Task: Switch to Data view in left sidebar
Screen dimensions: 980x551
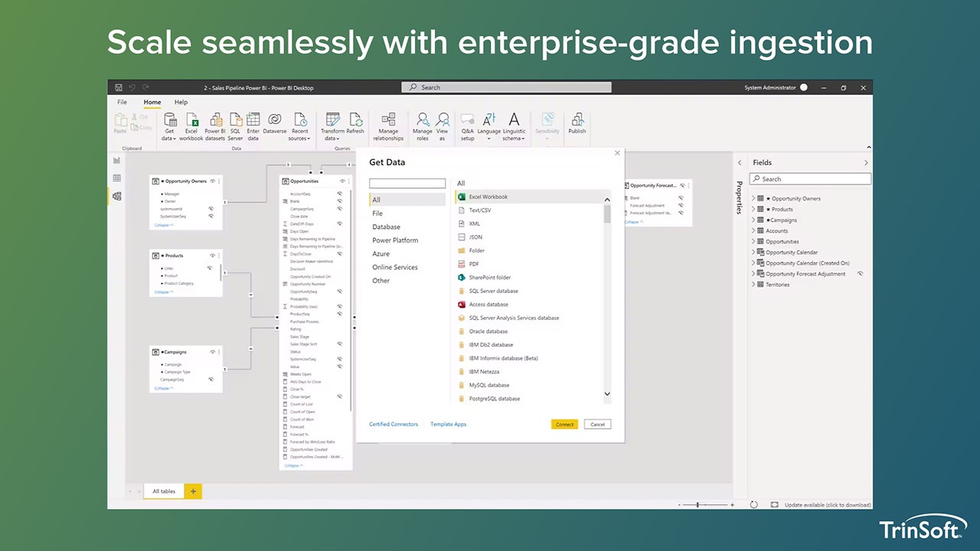Action: click(116, 178)
